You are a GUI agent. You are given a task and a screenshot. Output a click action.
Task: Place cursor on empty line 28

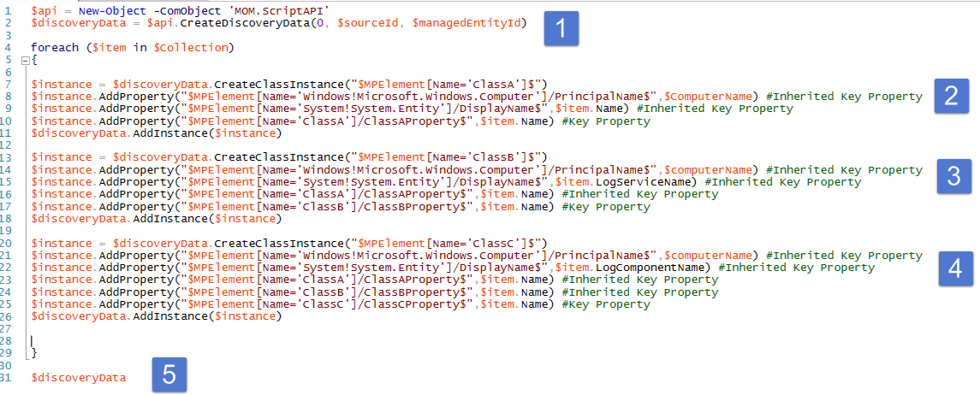click(x=33, y=341)
